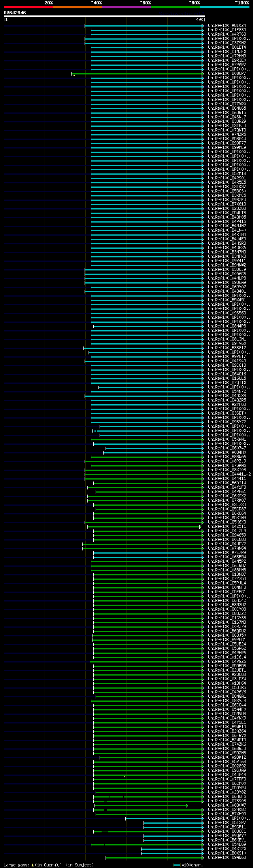
Task: Click the green ~80% identity legend segment
Action: [176, 7]
